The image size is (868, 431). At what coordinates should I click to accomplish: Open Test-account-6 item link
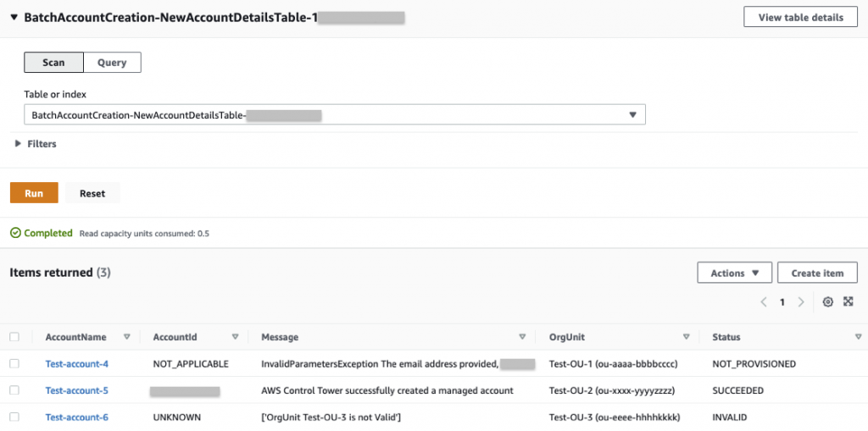[77, 417]
